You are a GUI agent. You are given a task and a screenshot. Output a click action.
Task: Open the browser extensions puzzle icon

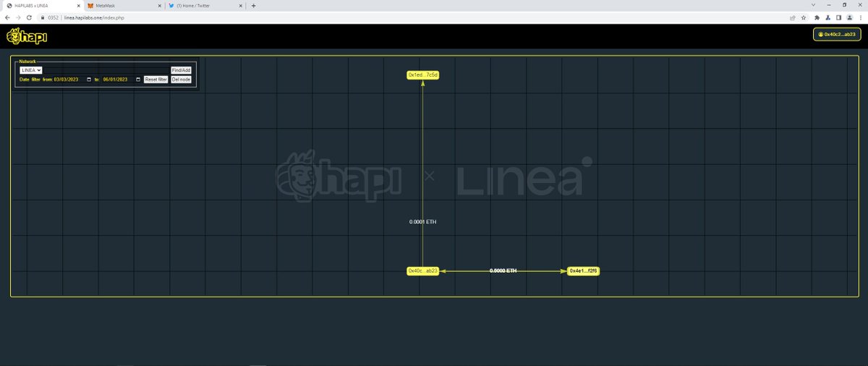point(817,17)
